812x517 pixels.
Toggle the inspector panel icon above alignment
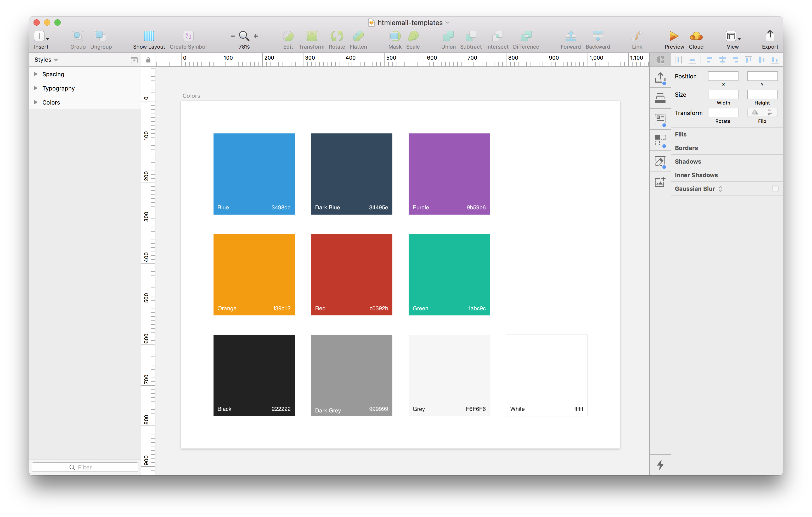pos(660,60)
